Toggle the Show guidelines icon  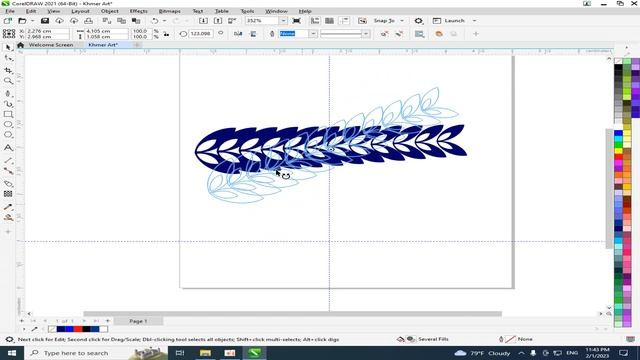tap(344, 21)
